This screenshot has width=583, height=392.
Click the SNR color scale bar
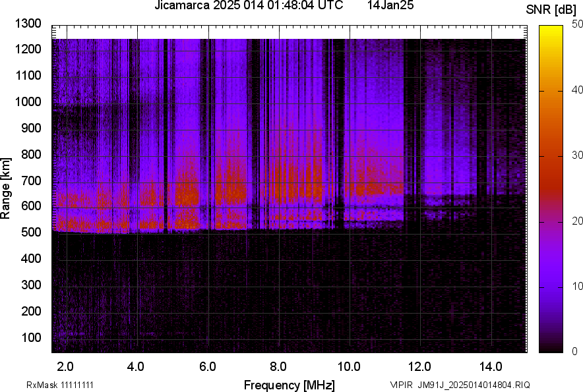[551, 189]
